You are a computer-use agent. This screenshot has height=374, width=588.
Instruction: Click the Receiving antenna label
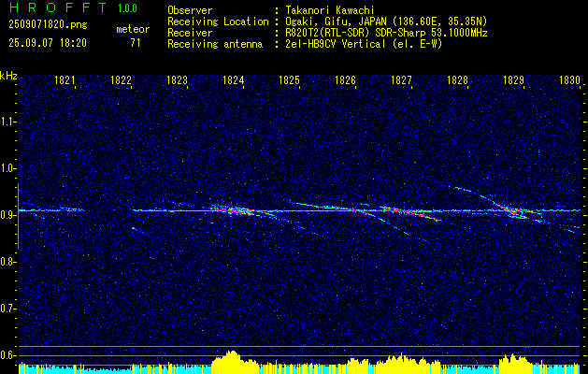(x=215, y=44)
